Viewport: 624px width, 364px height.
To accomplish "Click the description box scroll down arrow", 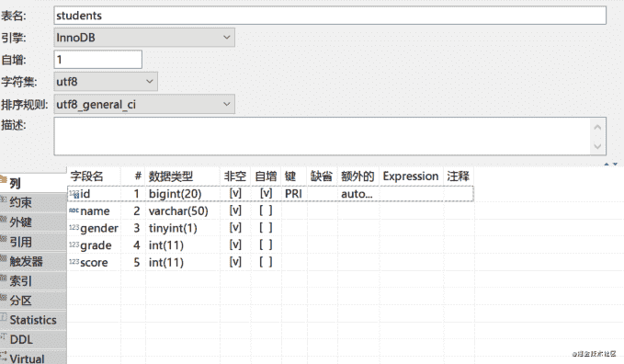I will tap(597, 146).
